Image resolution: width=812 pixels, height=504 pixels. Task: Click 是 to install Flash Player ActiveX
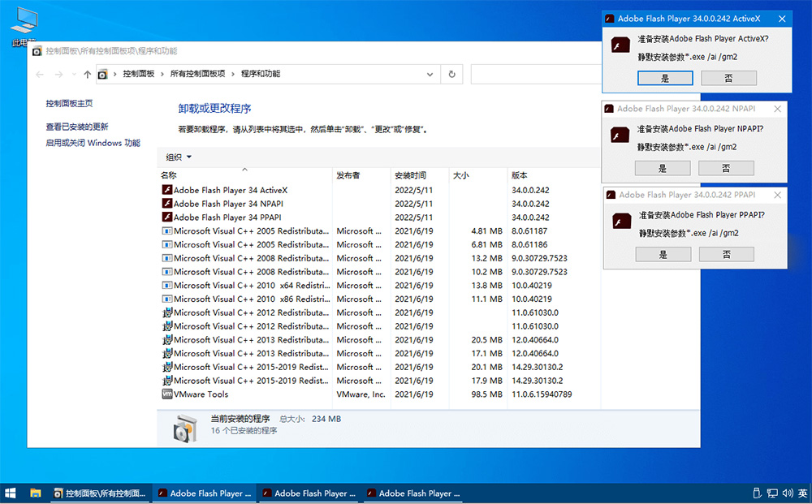665,78
